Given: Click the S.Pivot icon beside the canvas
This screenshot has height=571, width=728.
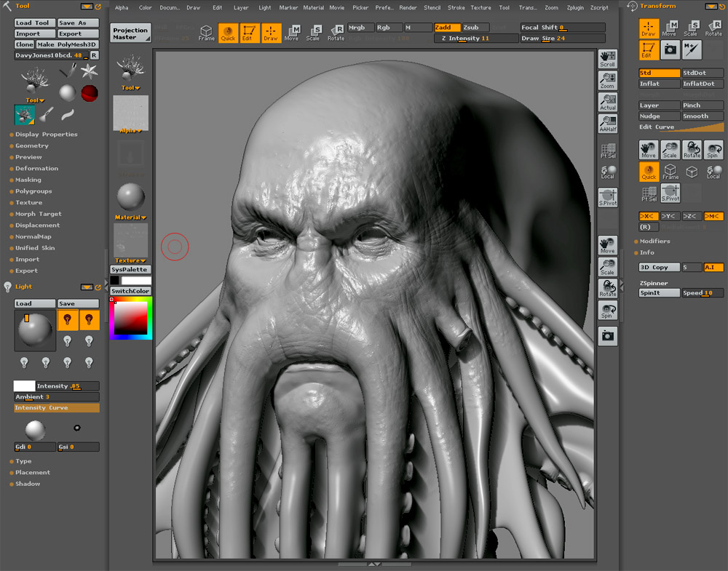Looking at the screenshot, I should click(607, 197).
